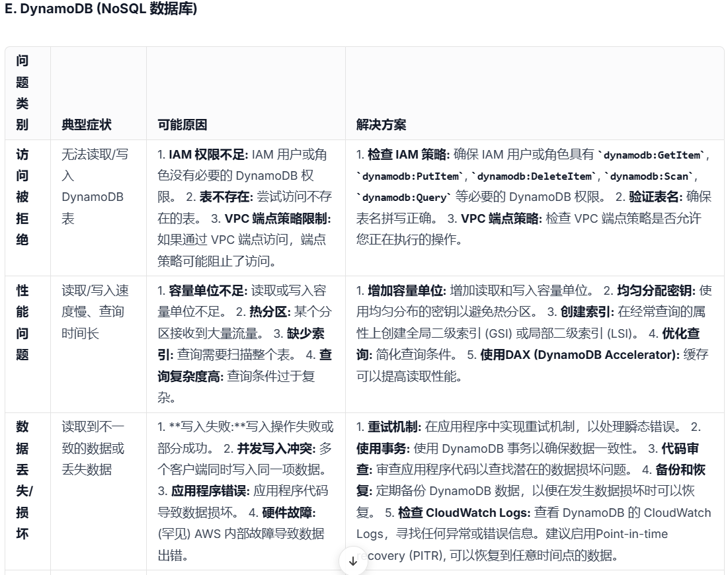
Task: Click bold text '热分区'
Action: [x=270, y=312]
